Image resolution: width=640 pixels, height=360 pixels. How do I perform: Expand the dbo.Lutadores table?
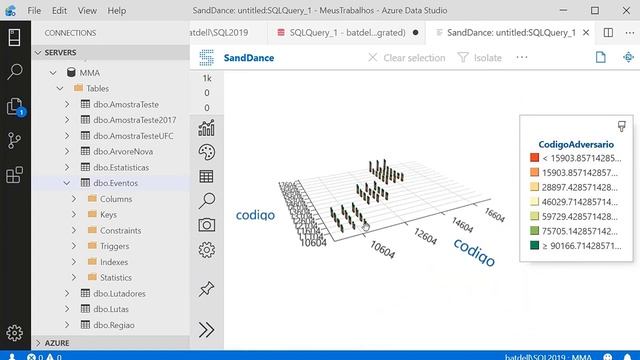[x=67, y=293]
